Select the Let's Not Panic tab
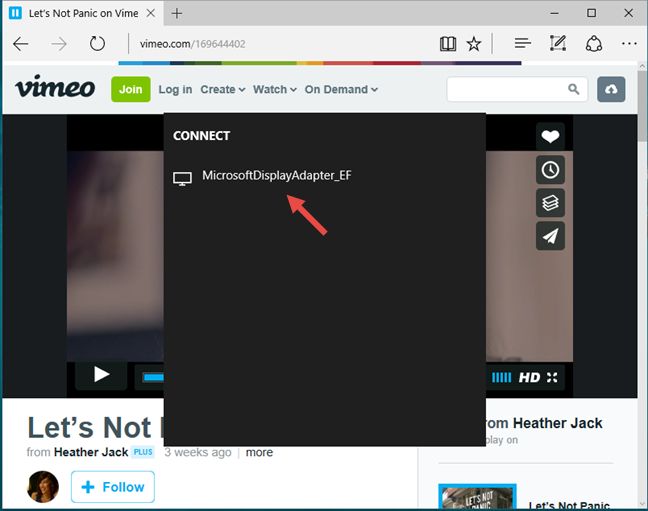This screenshot has height=511, width=648. coord(83,13)
